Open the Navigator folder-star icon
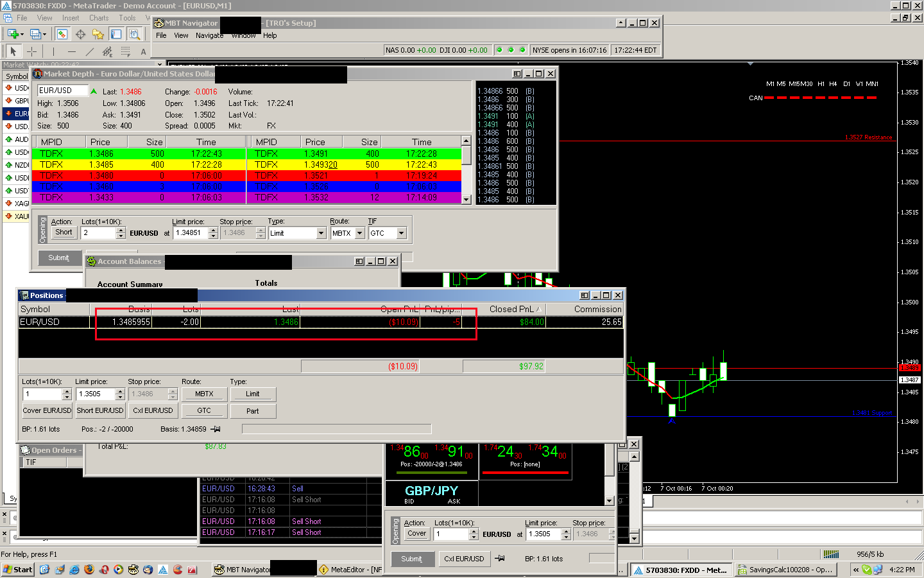The width and height of the screenshot is (924, 578). click(x=98, y=34)
